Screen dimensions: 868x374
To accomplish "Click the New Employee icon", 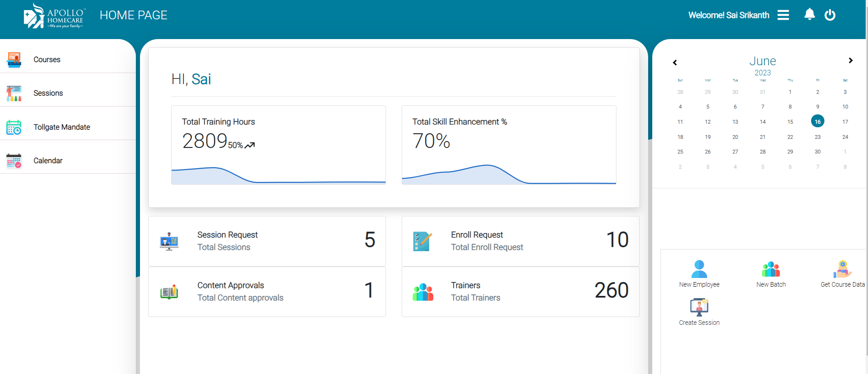I will 699,269.
